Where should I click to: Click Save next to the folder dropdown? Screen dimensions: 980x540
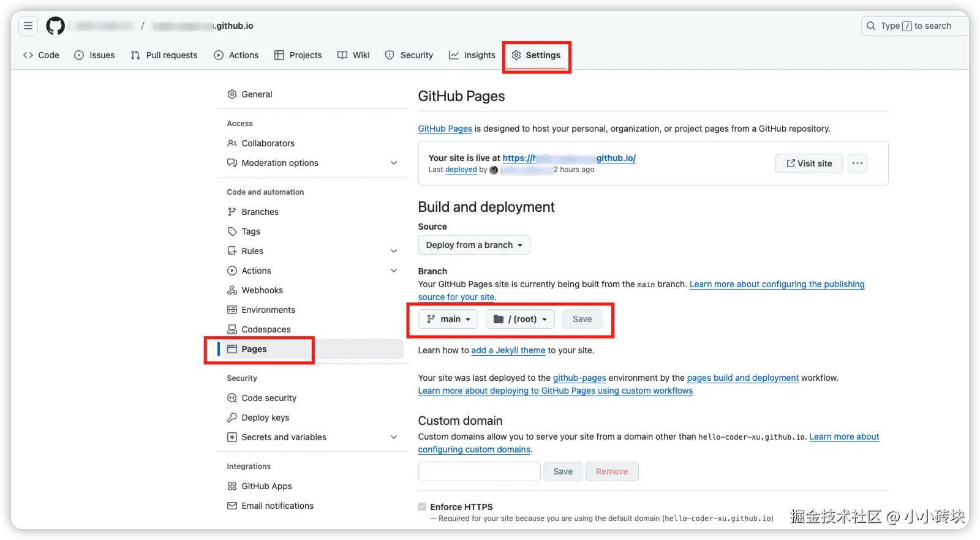(x=582, y=319)
